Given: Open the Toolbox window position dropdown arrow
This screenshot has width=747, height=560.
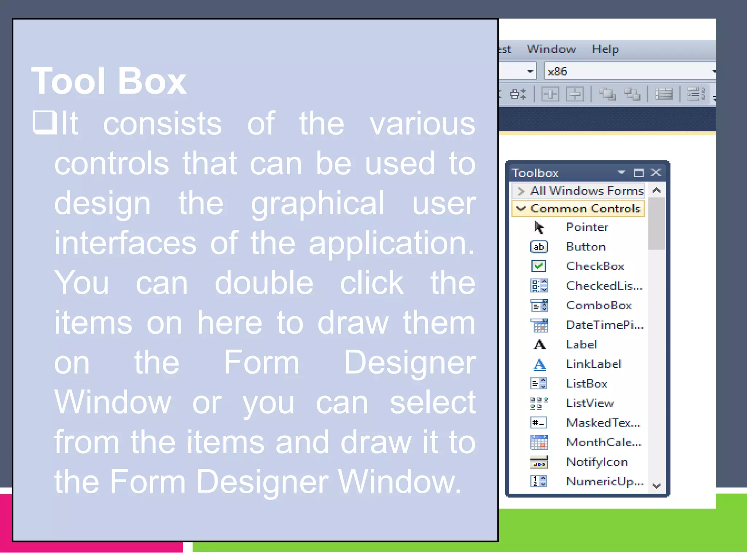Looking at the screenshot, I should pos(622,172).
